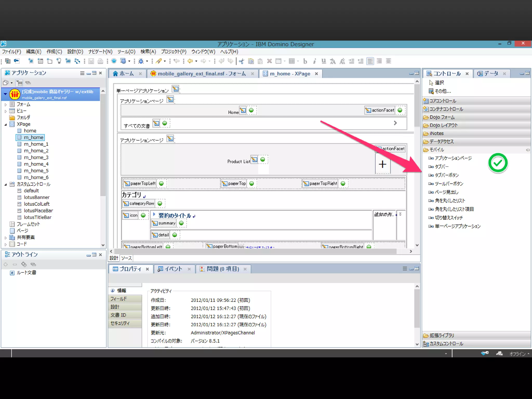Click the editor's horizontal scrollbar
Screen dimensions: 532x399
point(255,251)
